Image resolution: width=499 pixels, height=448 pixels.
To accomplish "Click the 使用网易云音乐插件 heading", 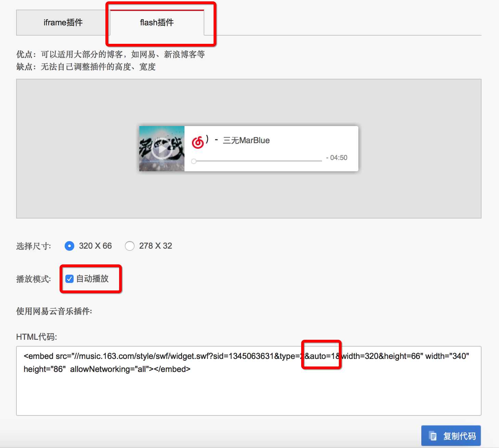I will pyautogui.click(x=54, y=311).
